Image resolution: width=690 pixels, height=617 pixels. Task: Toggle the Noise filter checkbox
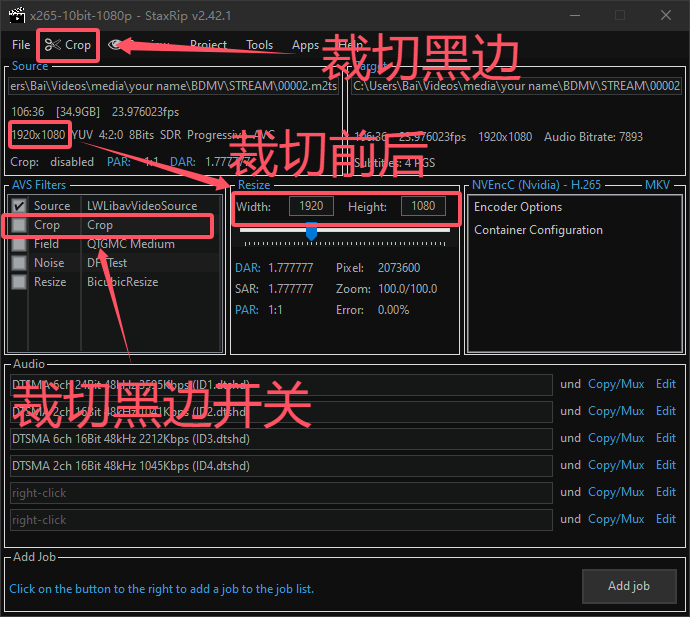click(x=18, y=263)
